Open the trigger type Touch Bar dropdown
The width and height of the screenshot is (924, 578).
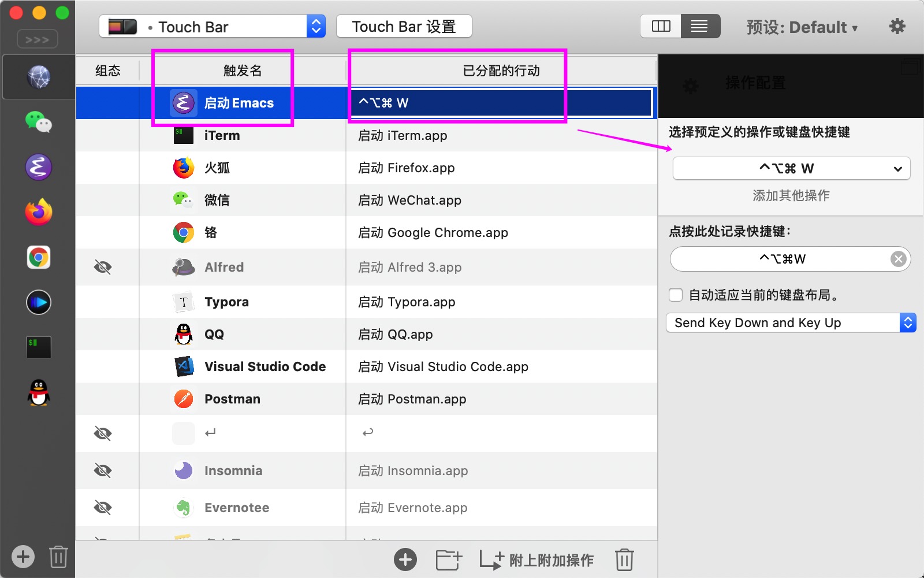coord(212,27)
